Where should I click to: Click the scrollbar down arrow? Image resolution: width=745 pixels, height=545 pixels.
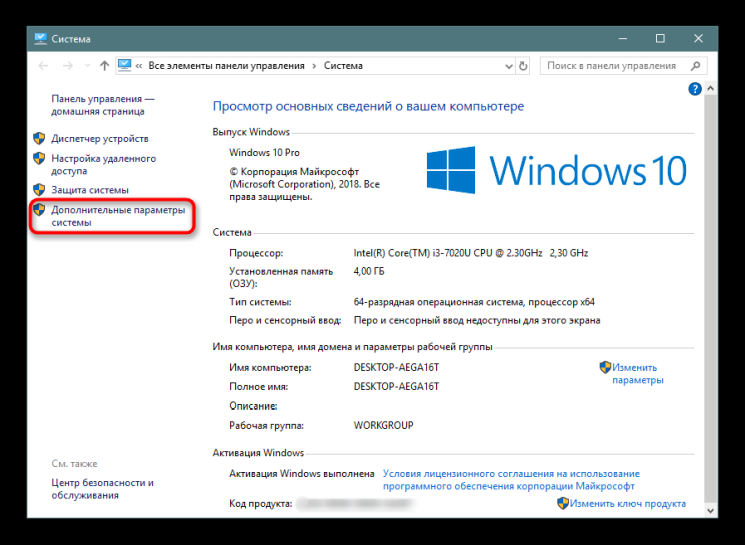(x=710, y=511)
